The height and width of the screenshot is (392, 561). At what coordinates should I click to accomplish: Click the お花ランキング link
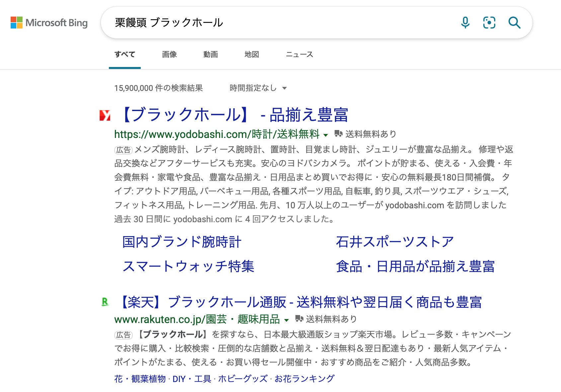point(304,378)
